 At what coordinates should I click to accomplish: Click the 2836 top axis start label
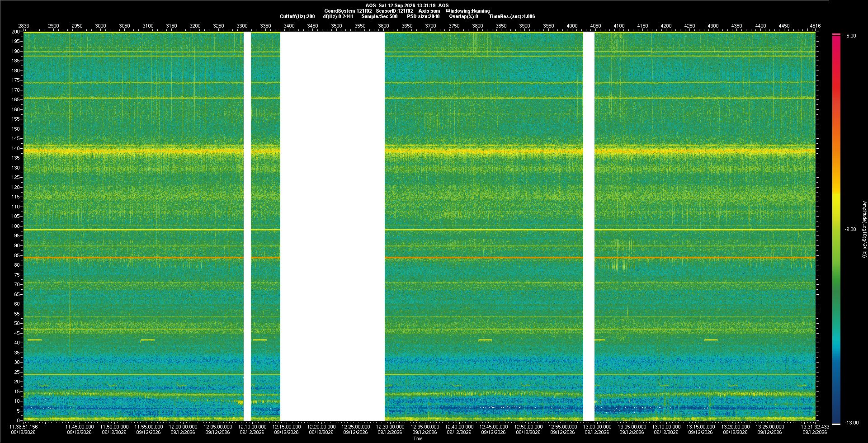point(24,26)
